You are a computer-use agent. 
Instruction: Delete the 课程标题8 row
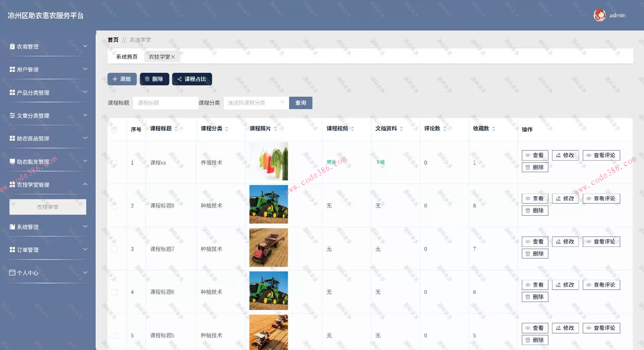(535, 211)
